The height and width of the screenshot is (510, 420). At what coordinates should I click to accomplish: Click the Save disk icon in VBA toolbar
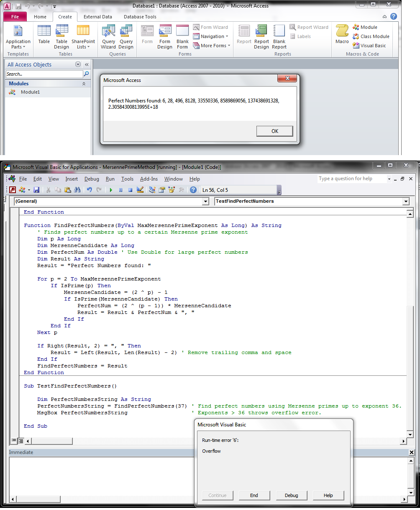[36, 190]
